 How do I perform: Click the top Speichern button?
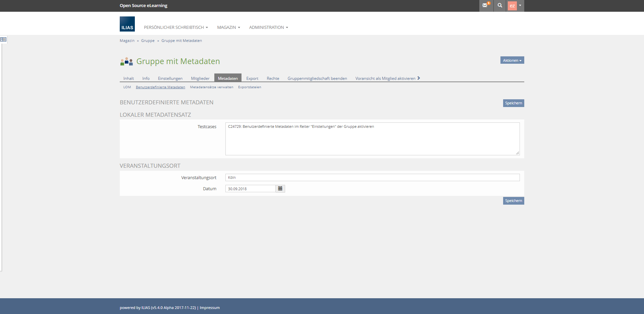coord(513,103)
